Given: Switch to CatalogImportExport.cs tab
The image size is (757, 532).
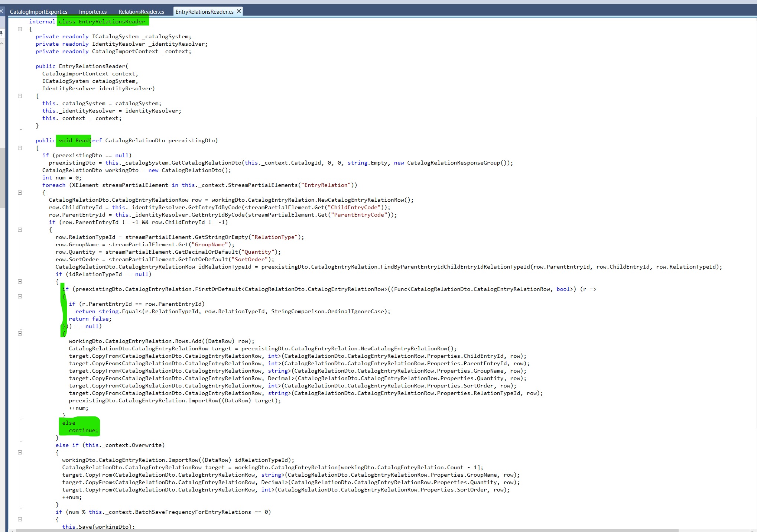Looking at the screenshot, I should click(x=39, y=12).
